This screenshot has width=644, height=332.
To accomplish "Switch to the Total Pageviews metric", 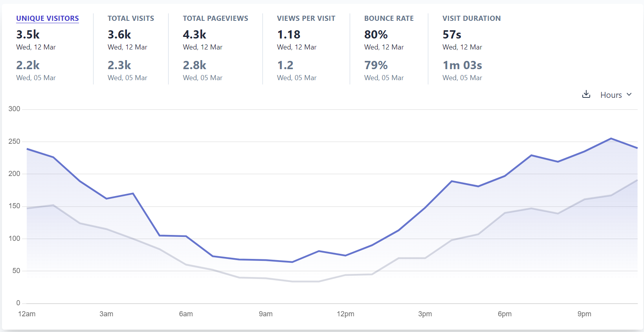I will [x=215, y=18].
